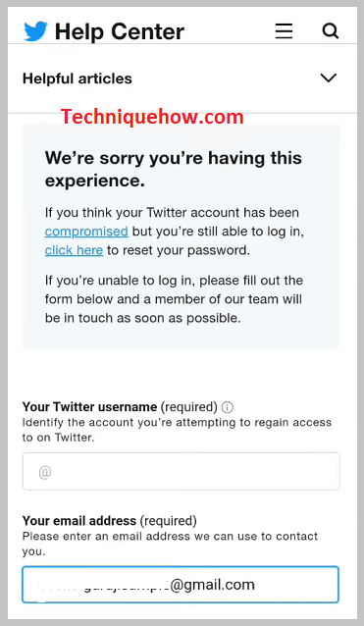Screen dimensions: 364x626
Task: Click "Please enter an email address" helper text
Action: click(170, 544)
